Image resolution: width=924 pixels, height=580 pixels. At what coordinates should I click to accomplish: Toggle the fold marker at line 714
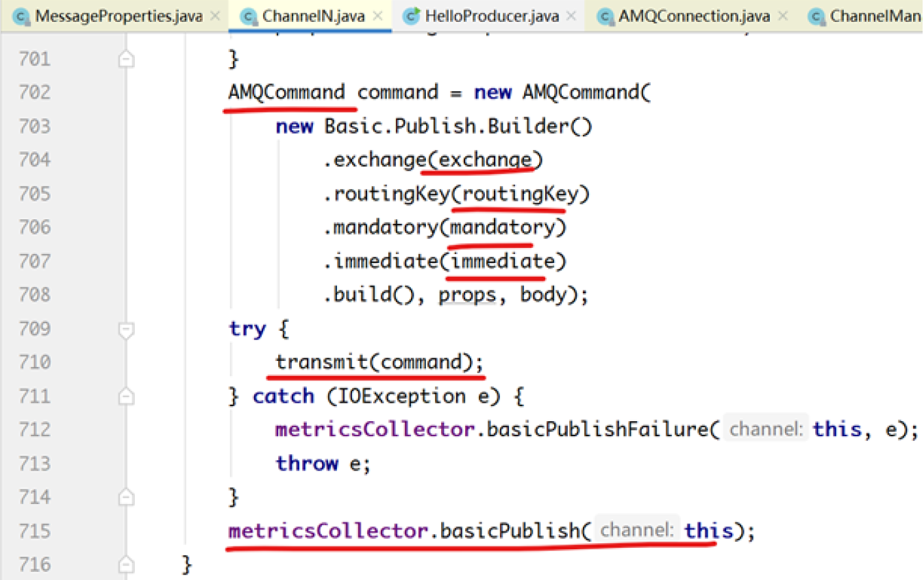point(125,496)
